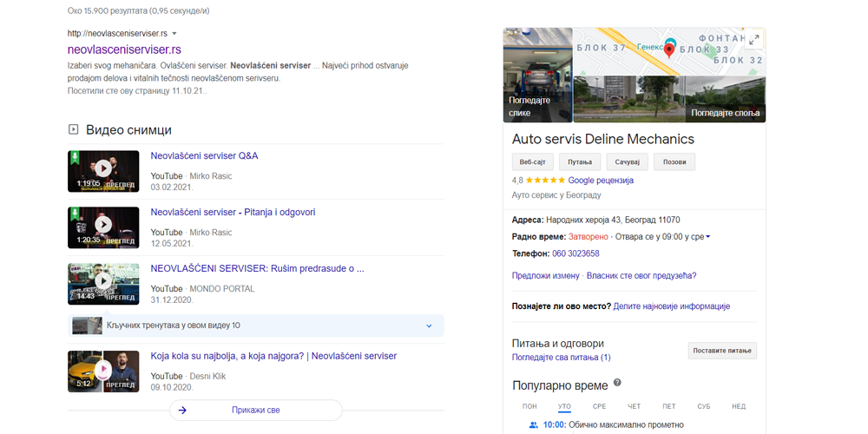868x434 pixels.
Task: Click the Позови call button
Action: click(x=674, y=162)
